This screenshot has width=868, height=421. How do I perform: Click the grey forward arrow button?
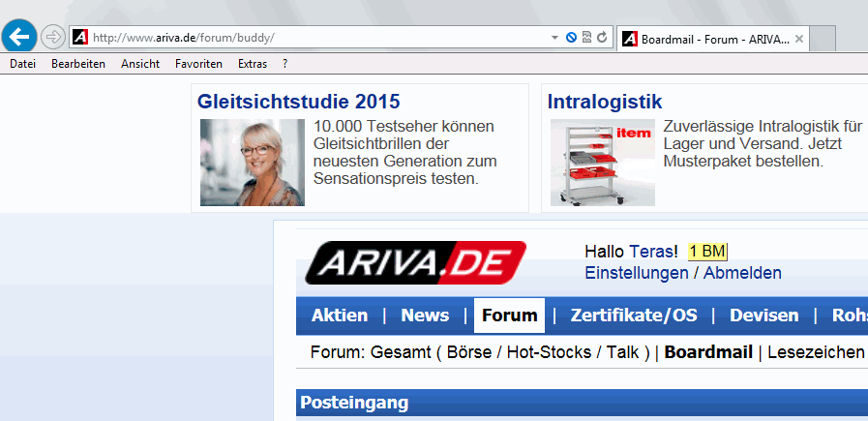(52, 37)
